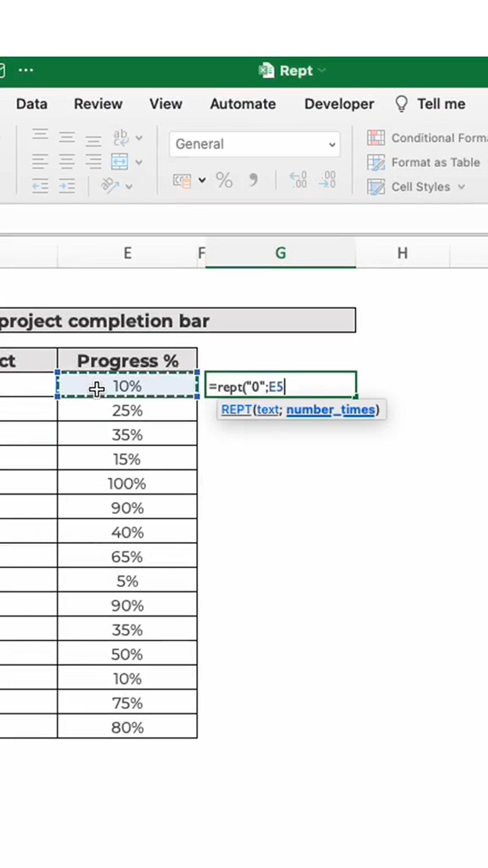Expand the Cell Styles dropdown

click(461, 187)
